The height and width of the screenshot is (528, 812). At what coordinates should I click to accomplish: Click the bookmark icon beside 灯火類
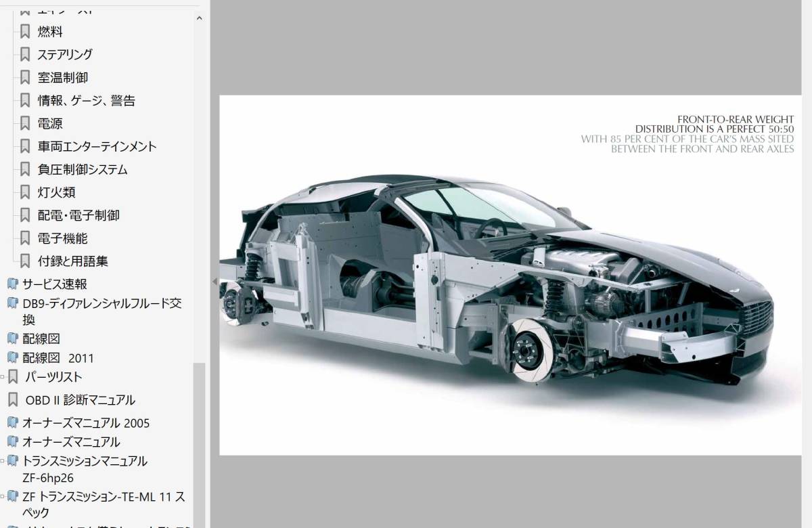click(25, 192)
